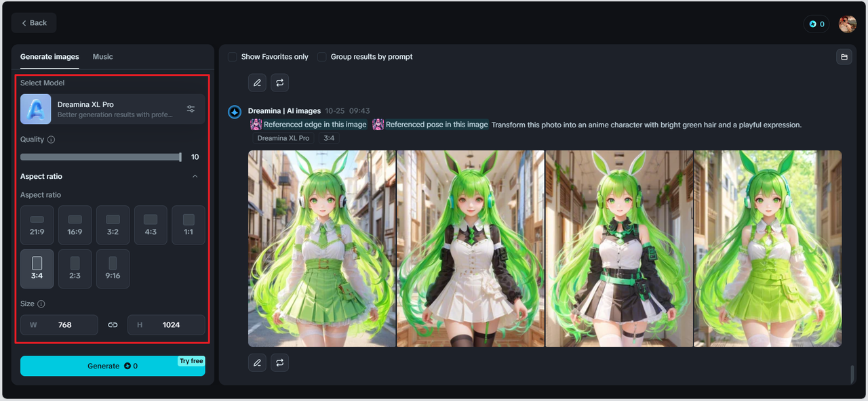Switch to the Generate images tab

click(50, 57)
